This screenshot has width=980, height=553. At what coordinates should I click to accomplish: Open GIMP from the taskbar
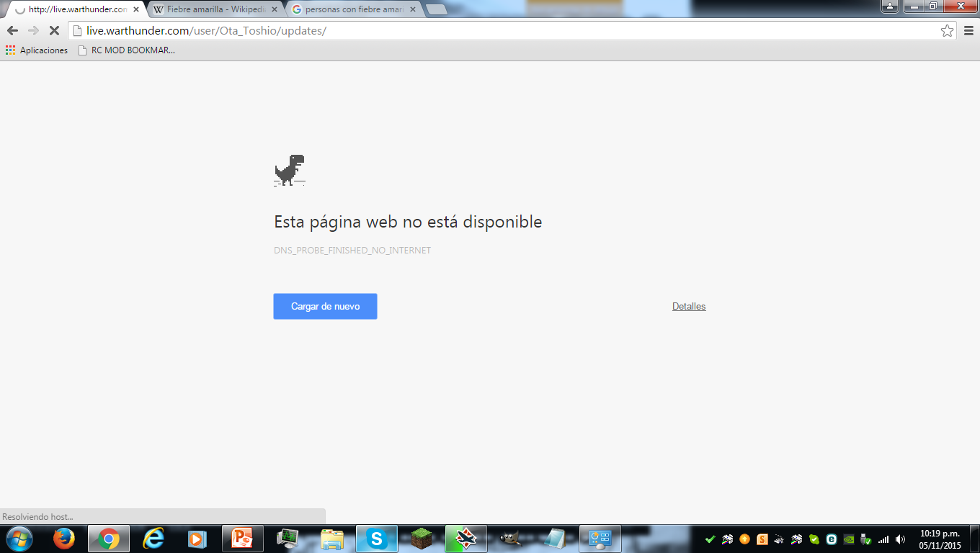click(509, 538)
